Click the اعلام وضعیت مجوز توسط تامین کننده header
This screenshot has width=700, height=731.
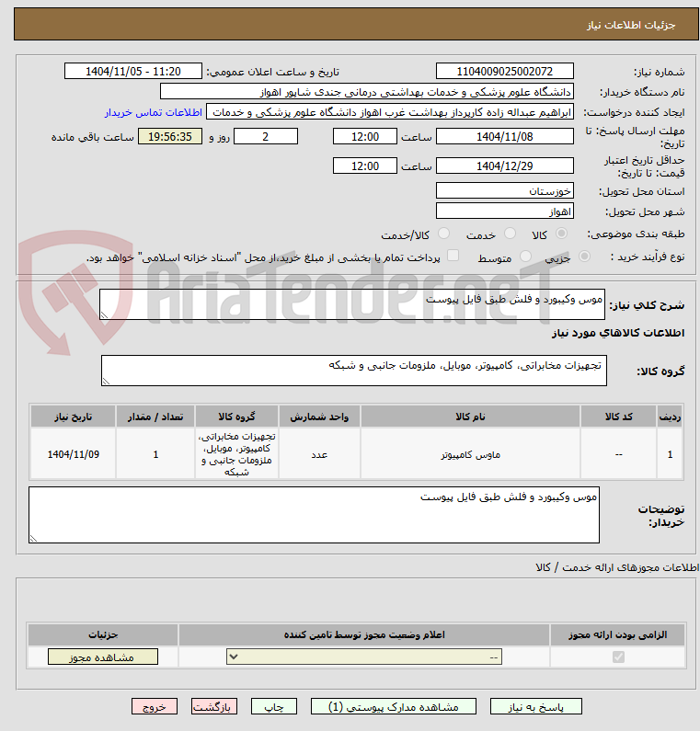click(x=364, y=635)
